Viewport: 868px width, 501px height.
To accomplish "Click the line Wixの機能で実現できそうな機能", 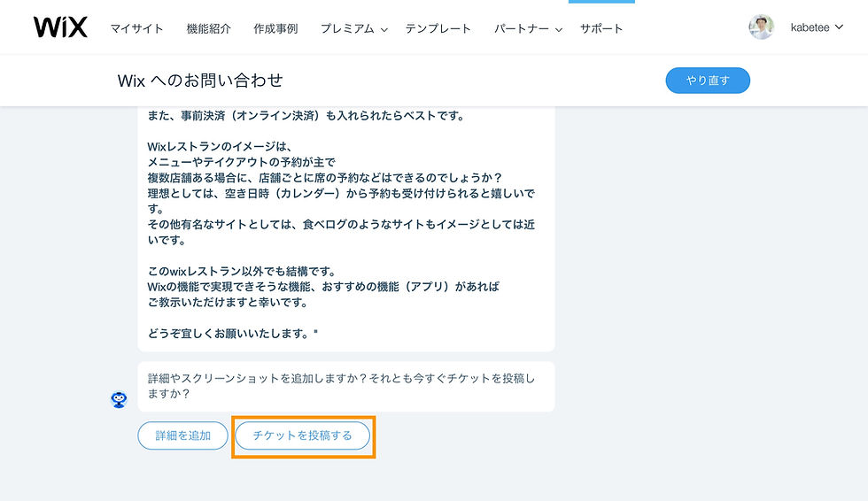I will 323,287.
